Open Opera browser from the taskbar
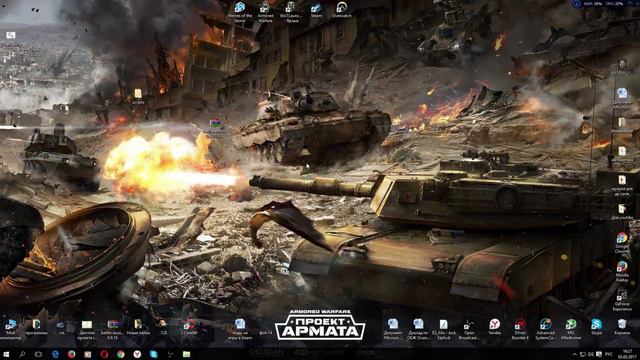 104,354
